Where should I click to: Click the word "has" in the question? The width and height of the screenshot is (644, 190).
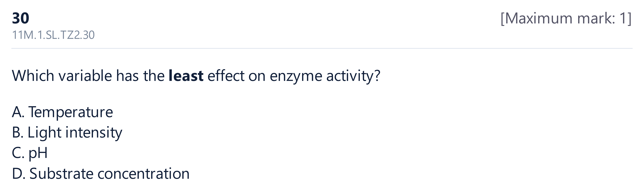(127, 75)
